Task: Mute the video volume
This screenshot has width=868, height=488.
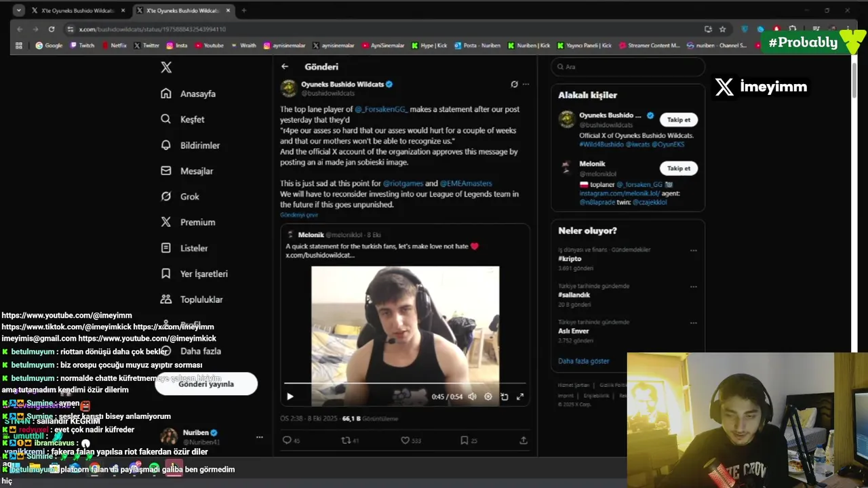Action: 472,396
